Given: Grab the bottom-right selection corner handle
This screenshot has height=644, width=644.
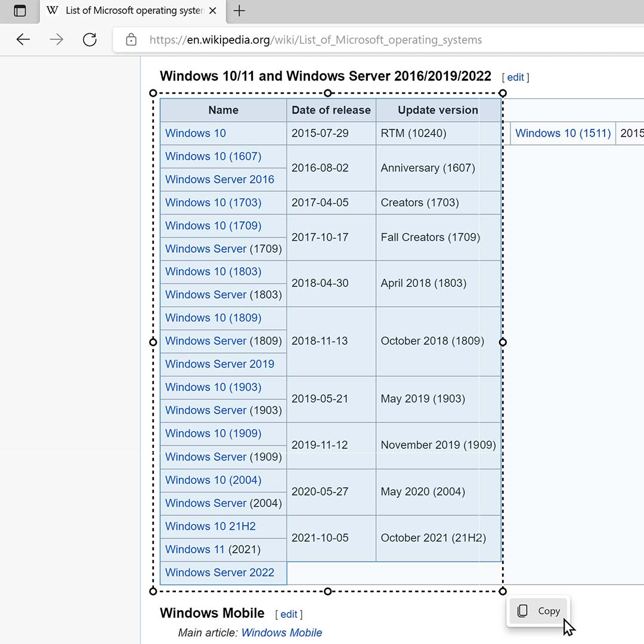Looking at the screenshot, I should [x=503, y=592].
